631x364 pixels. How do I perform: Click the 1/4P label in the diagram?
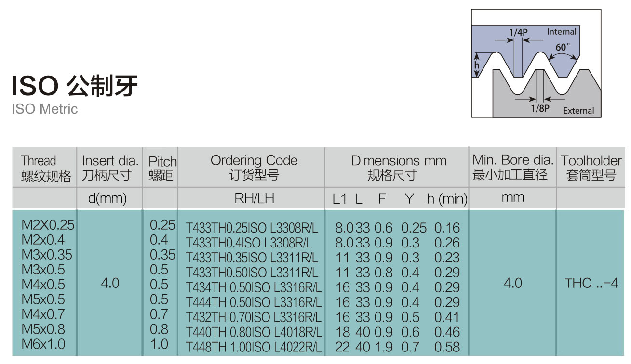pos(519,31)
